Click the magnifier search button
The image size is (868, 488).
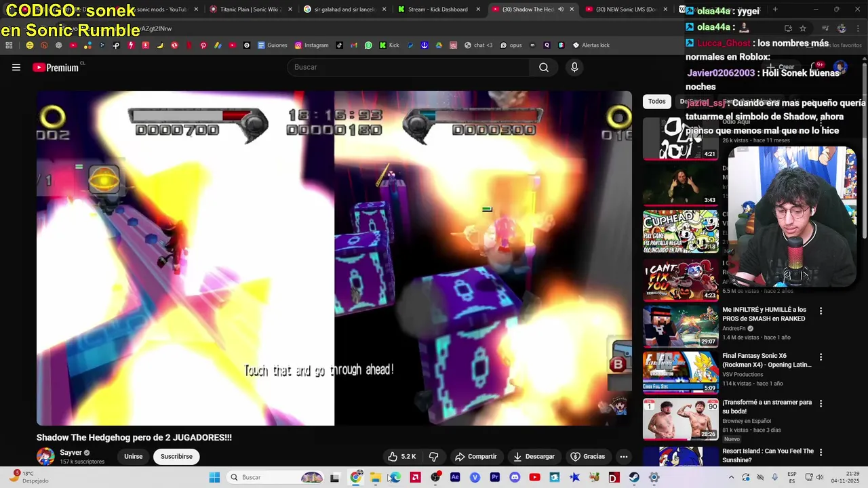544,67
